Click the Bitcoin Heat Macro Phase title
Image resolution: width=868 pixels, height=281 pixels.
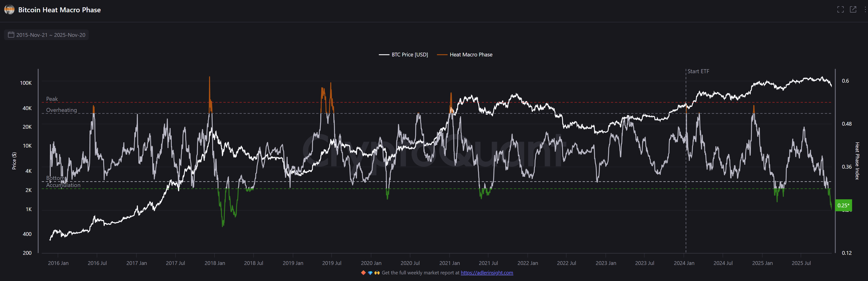[59, 10]
